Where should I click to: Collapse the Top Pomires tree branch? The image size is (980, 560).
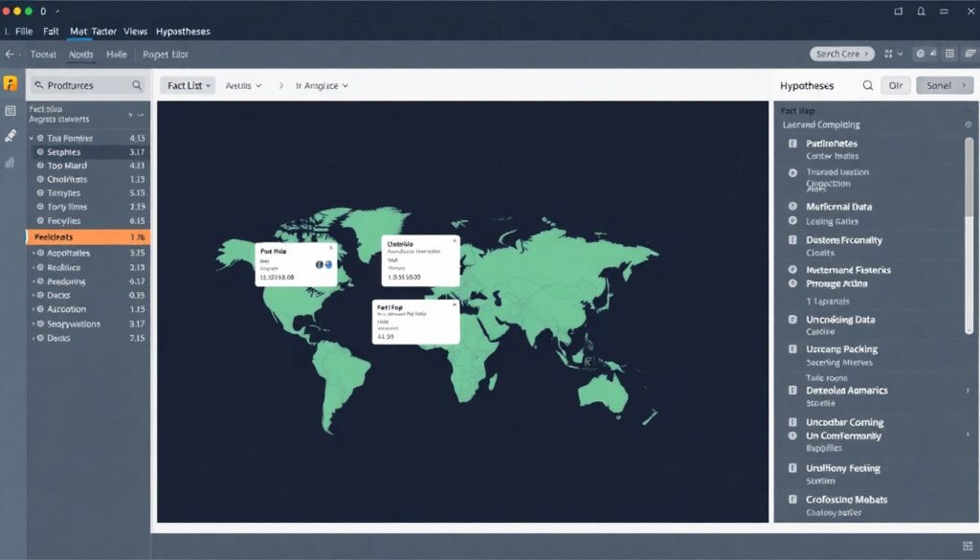(x=32, y=138)
